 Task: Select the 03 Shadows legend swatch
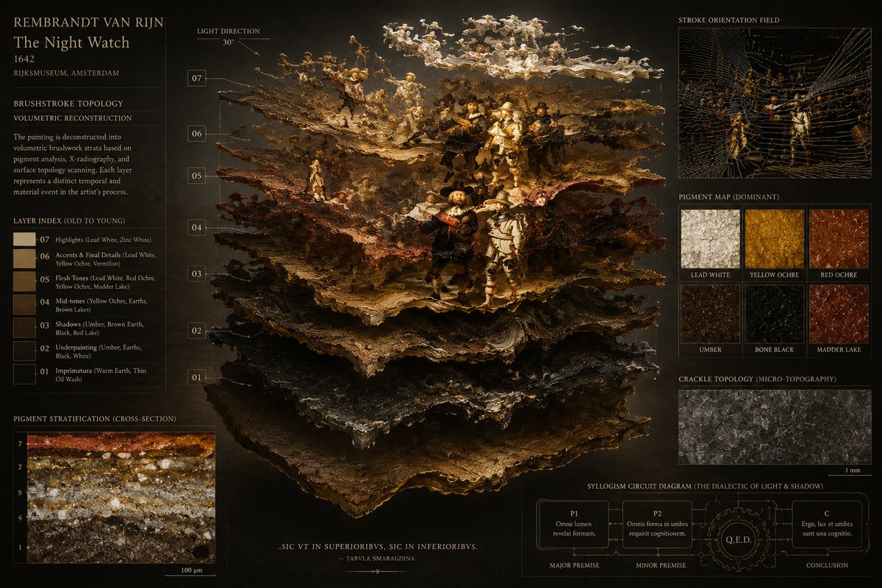pyautogui.click(x=24, y=328)
